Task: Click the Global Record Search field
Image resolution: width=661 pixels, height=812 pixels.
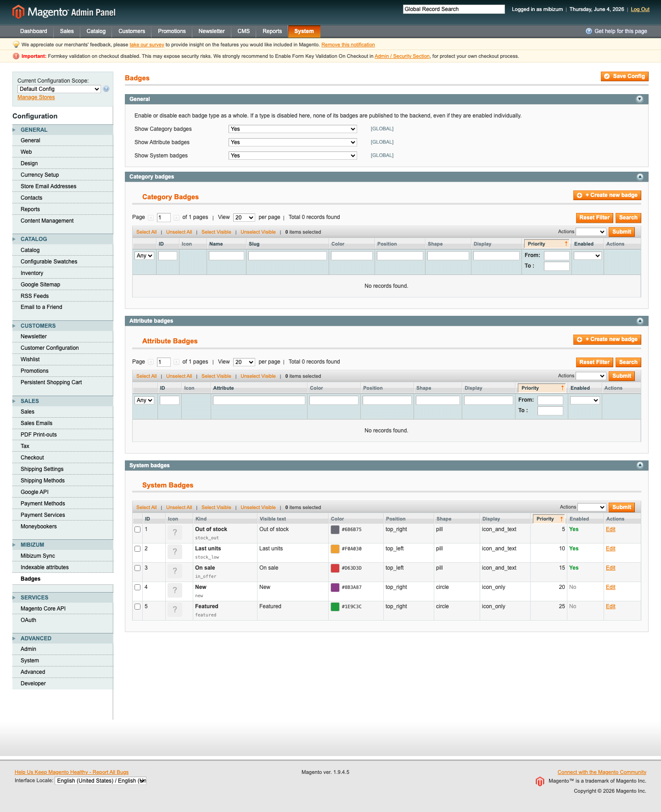Action: click(454, 9)
